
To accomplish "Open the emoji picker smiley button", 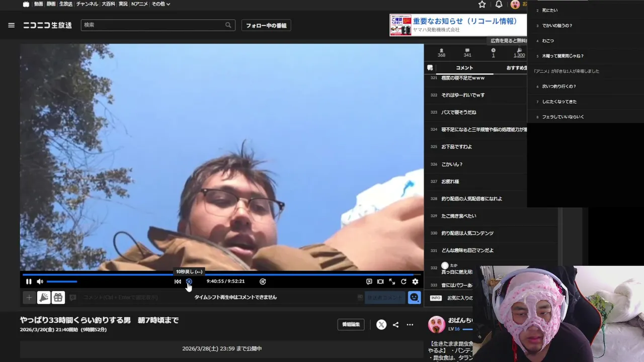I will [x=414, y=298].
